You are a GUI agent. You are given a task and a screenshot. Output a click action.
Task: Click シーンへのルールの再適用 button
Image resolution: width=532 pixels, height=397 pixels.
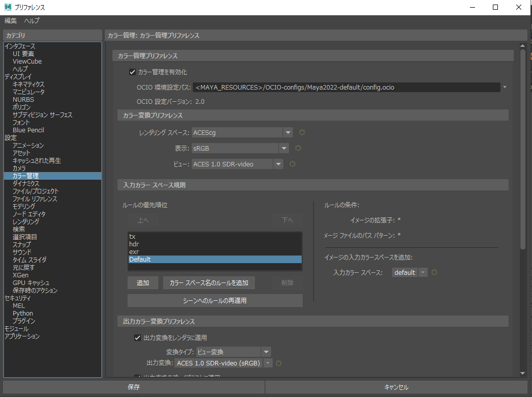click(215, 301)
